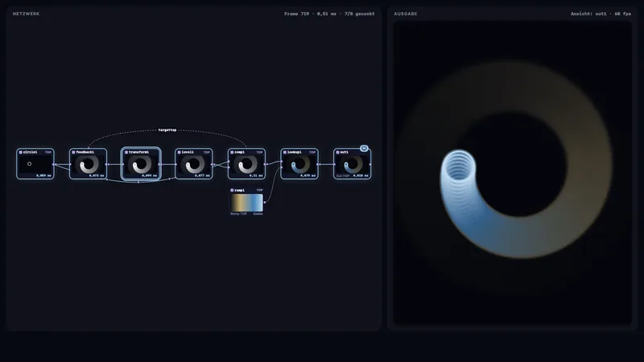Click transform1's output connector dot
This screenshot has width=644, height=362.
[x=159, y=164]
